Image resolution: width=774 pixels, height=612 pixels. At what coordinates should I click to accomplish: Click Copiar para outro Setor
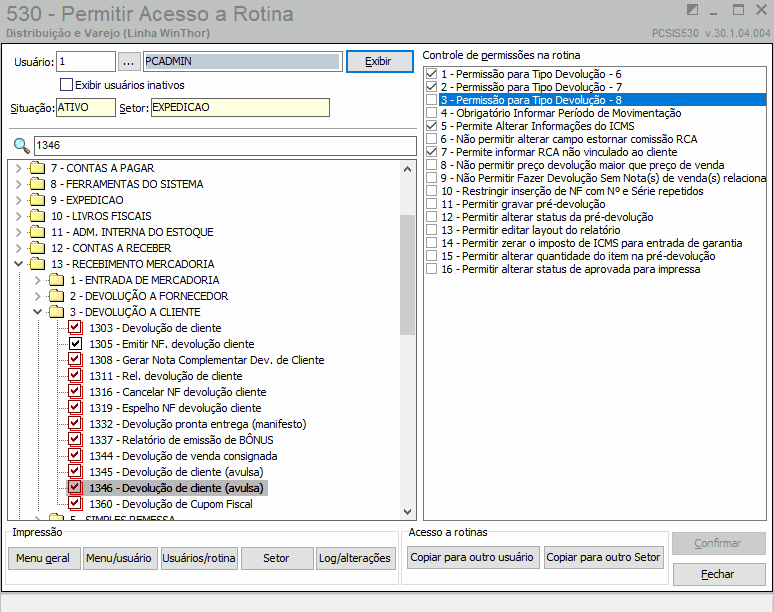(x=603, y=557)
